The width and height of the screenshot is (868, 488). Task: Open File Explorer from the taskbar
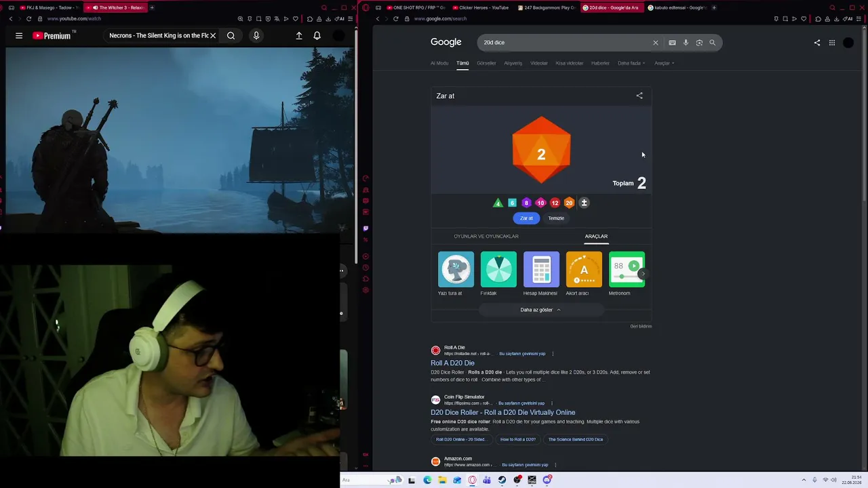pos(442,480)
